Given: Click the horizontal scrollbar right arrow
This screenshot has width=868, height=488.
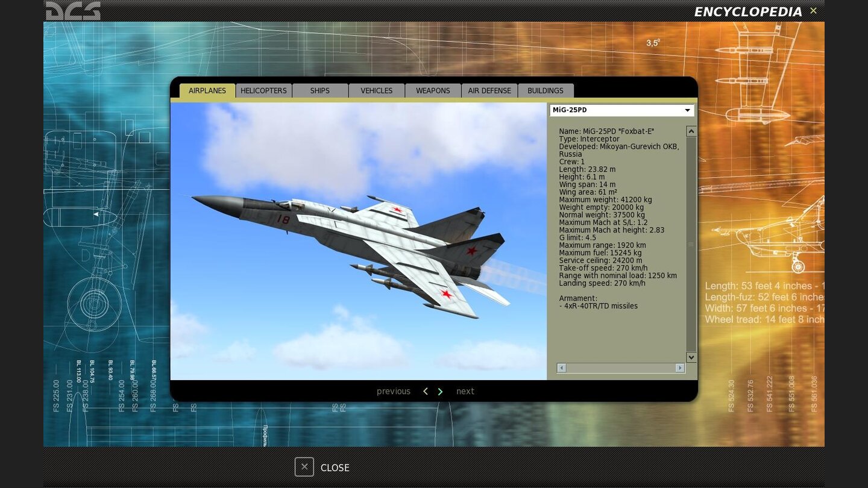Looking at the screenshot, I should coord(680,368).
